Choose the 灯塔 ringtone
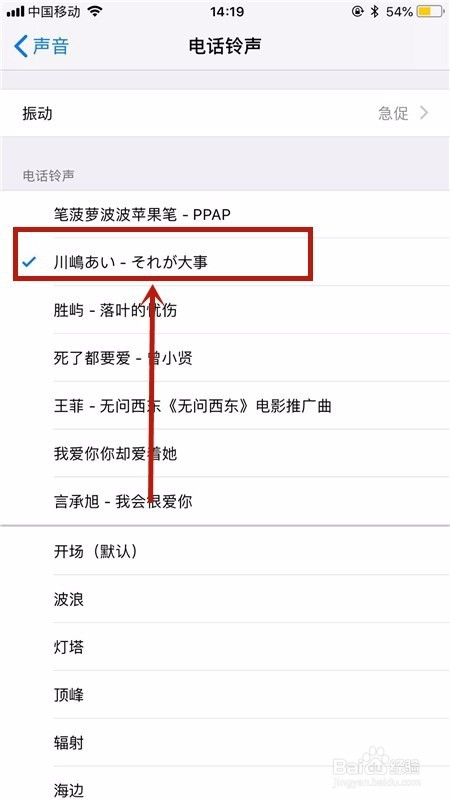This screenshot has height=800, width=450. pos(225,647)
